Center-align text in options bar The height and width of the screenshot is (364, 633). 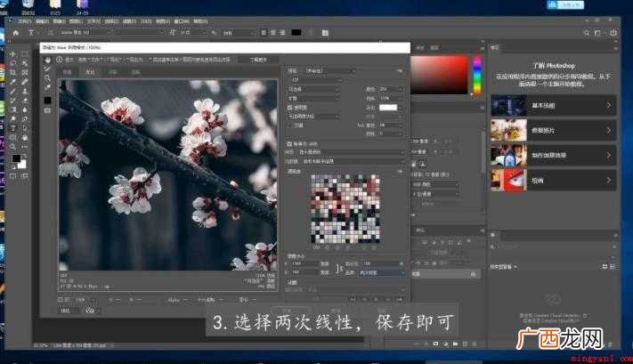[273, 33]
